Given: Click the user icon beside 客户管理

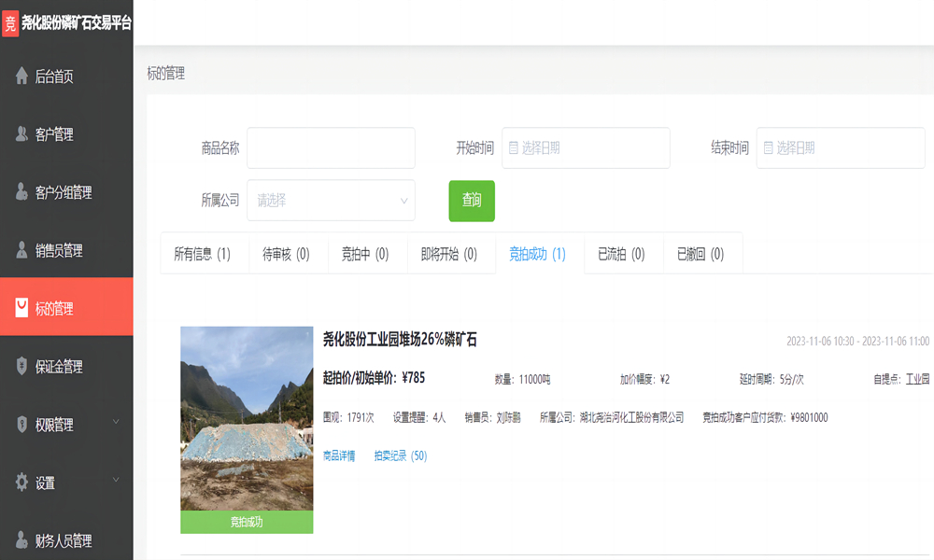Looking at the screenshot, I should 21,134.
